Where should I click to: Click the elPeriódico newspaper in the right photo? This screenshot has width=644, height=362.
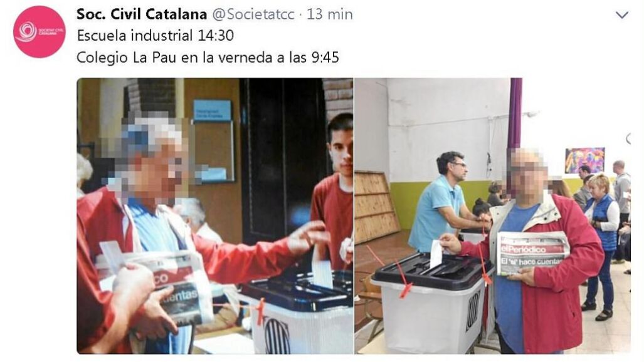click(x=533, y=254)
